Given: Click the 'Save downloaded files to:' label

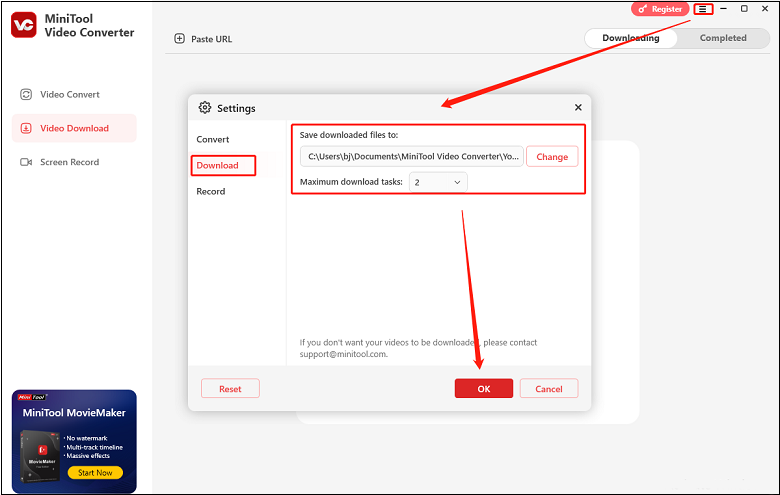Looking at the screenshot, I should (x=349, y=135).
